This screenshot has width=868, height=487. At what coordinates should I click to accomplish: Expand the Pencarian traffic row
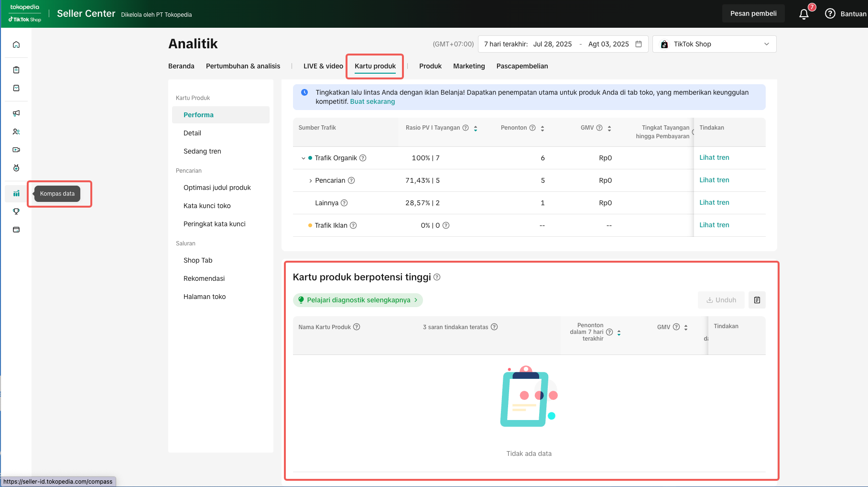click(x=310, y=181)
